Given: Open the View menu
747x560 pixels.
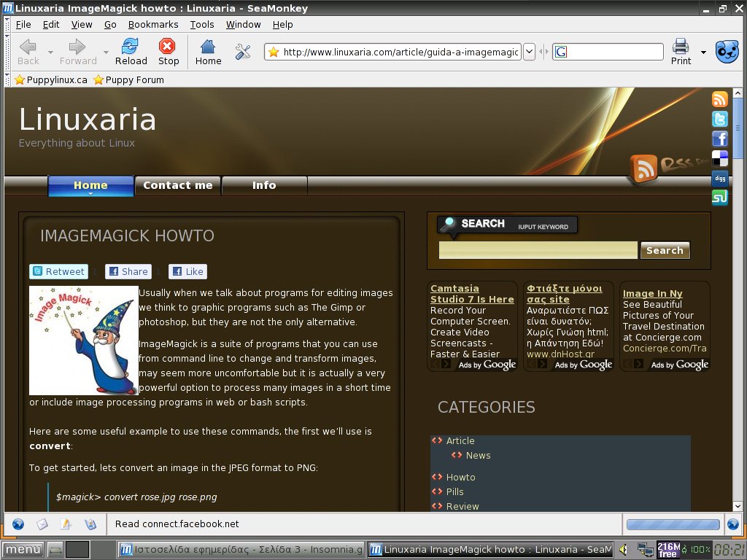Looking at the screenshot, I should tap(82, 24).
